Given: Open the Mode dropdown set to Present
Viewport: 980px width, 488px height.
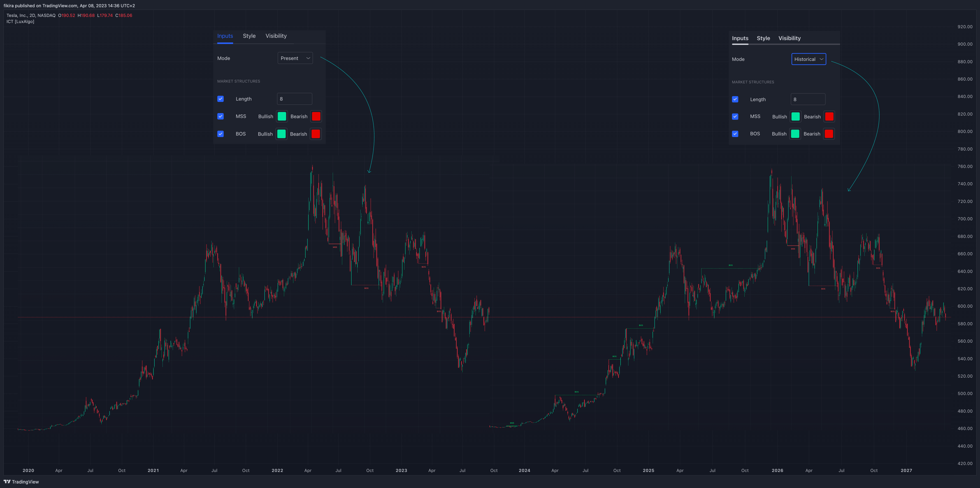Looking at the screenshot, I should coord(295,58).
